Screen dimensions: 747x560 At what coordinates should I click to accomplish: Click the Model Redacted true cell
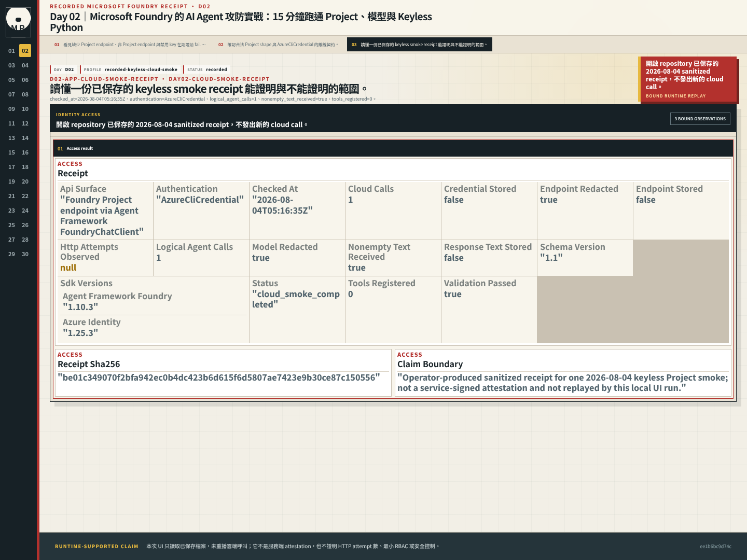coord(297,258)
